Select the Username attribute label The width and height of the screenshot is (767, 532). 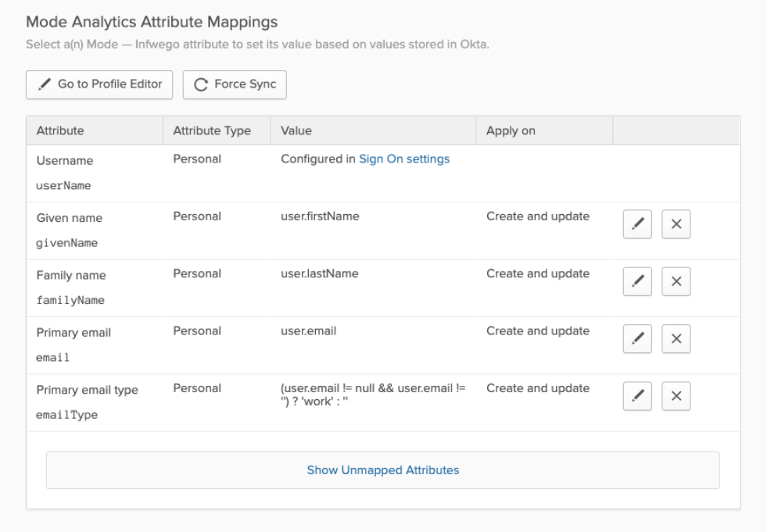point(65,160)
